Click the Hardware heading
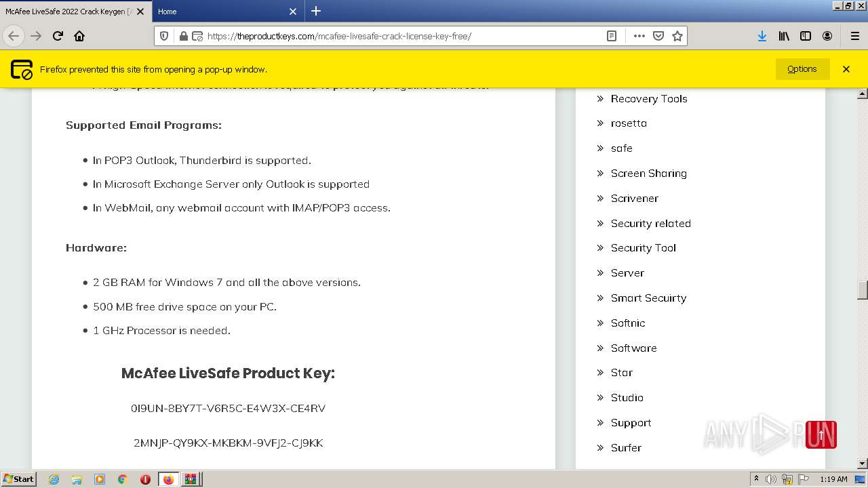 click(x=96, y=248)
